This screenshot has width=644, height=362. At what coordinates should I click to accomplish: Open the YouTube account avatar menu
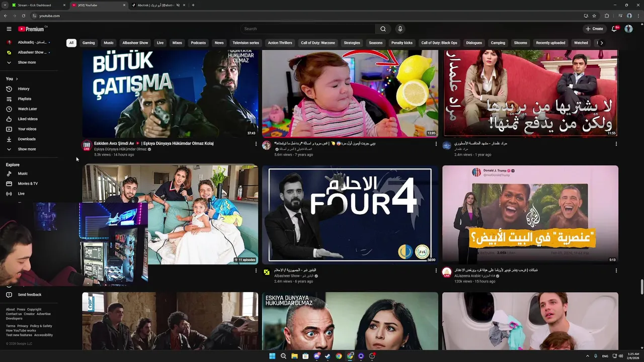(628, 29)
